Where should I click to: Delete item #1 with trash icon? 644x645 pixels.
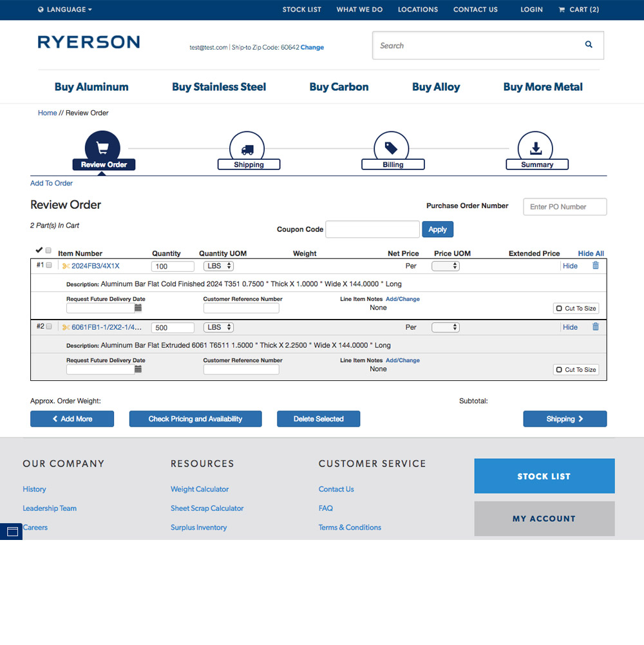coord(596,265)
